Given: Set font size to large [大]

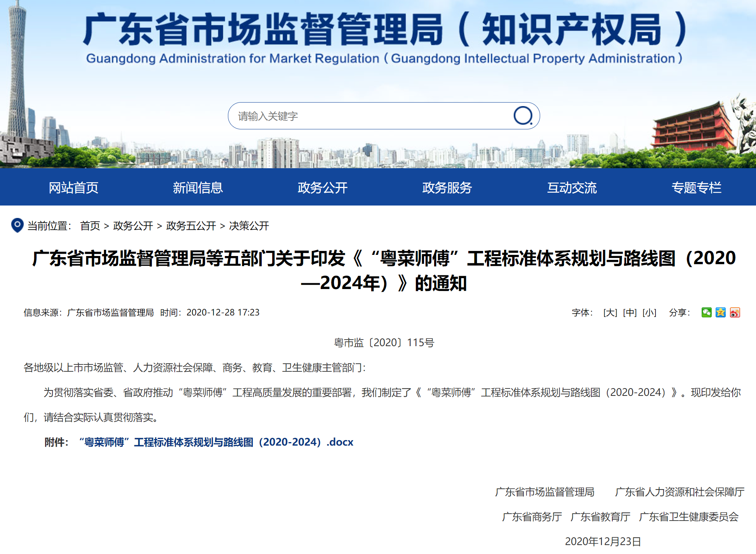Looking at the screenshot, I should 610,312.
